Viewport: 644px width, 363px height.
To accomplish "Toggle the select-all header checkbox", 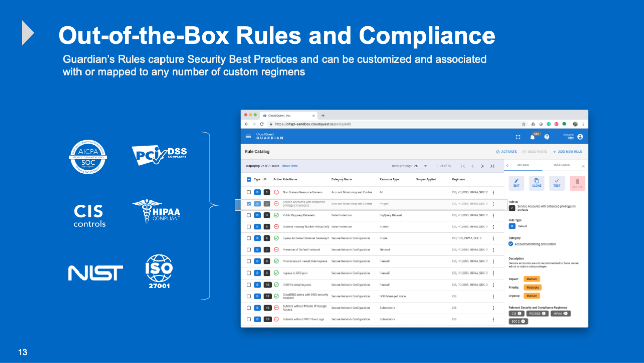I will point(249,179).
